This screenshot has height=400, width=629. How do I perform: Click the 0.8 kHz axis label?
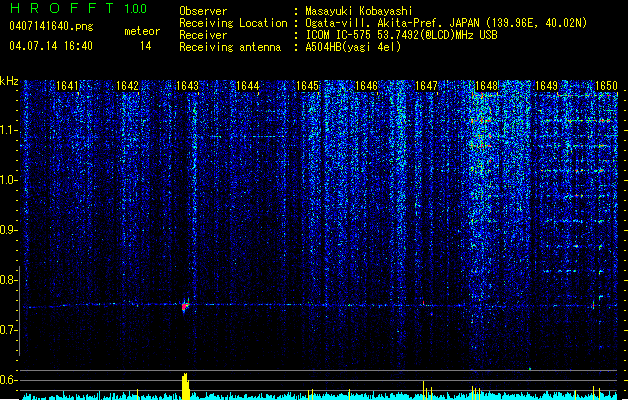(x=8, y=280)
